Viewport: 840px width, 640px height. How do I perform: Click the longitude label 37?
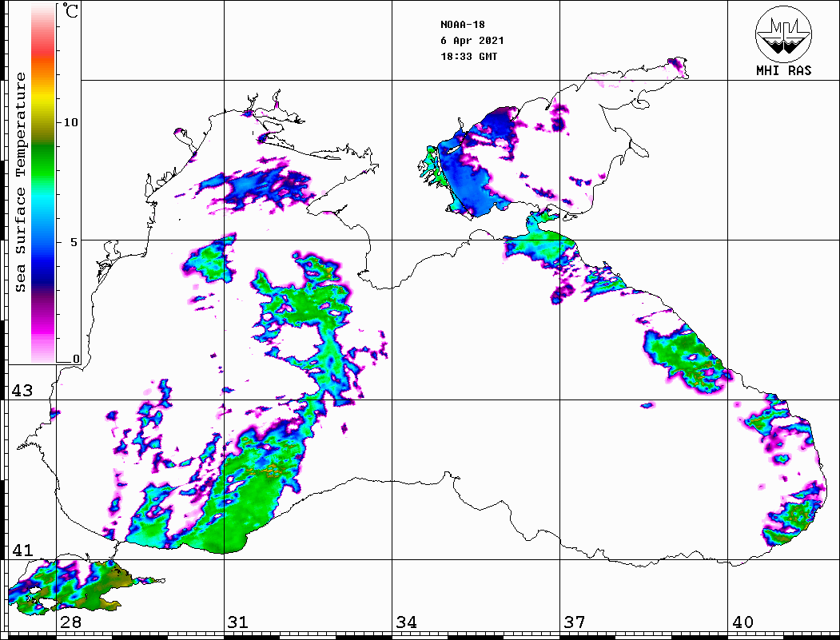tap(575, 622)
